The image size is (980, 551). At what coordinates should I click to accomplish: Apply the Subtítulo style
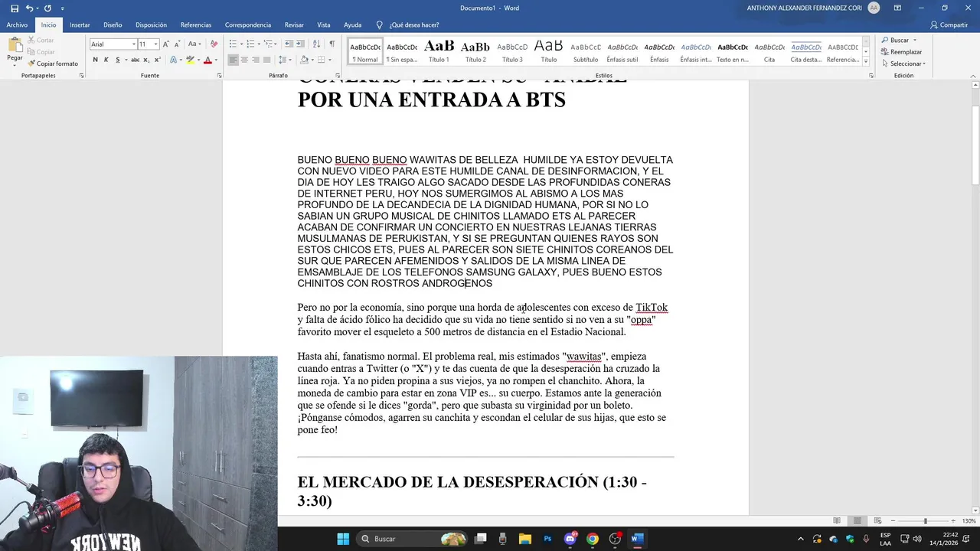pyautogui.click(x=586, y=51)
